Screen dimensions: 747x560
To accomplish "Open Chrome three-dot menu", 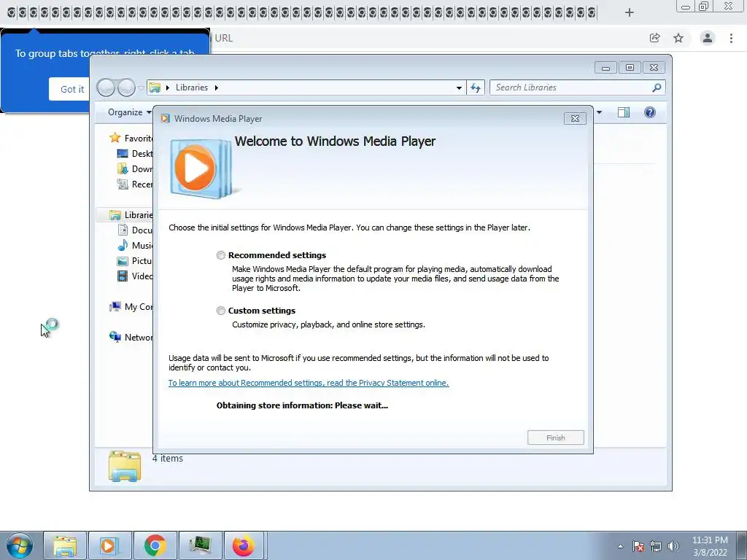I will (x=731, y=38).
